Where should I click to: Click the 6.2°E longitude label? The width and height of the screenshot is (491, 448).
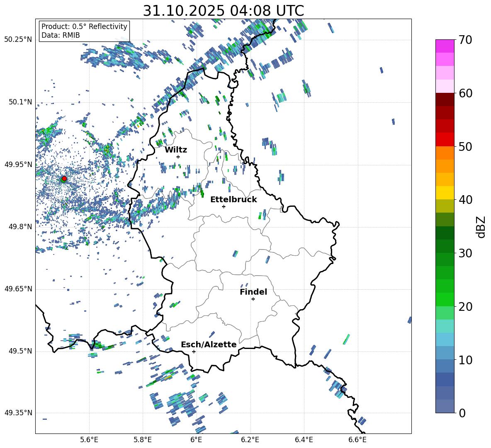point(250,440)
